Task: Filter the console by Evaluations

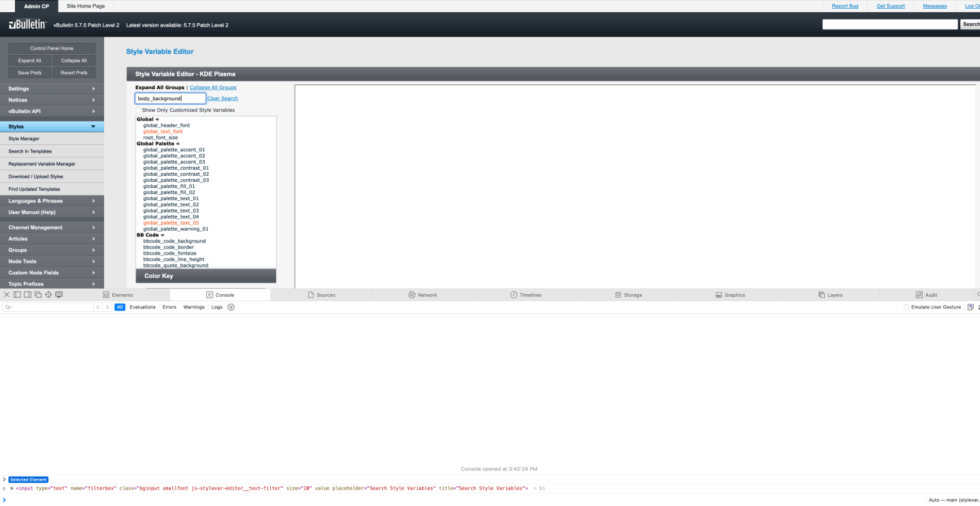Action: pos(143,307)
